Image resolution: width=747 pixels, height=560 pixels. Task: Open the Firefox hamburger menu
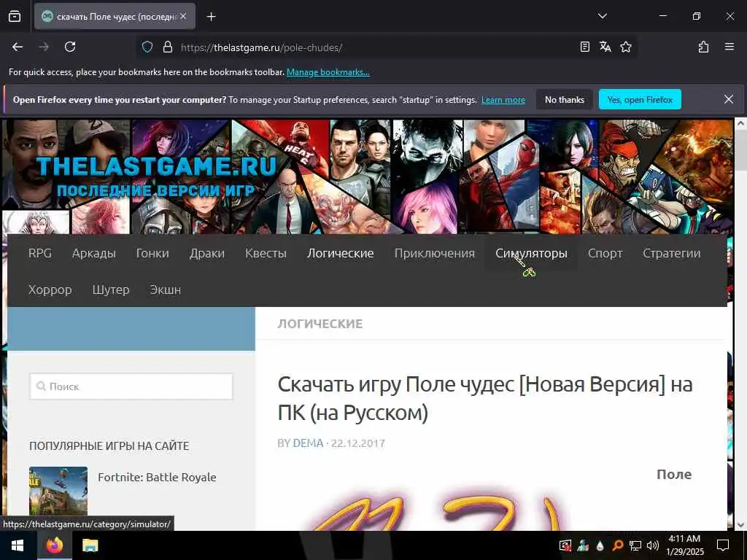coord(729,47)
